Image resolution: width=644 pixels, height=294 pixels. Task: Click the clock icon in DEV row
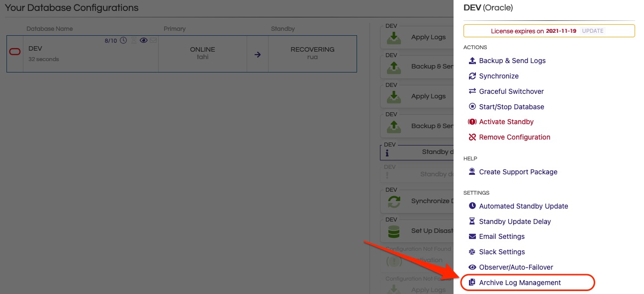point(123,41)
